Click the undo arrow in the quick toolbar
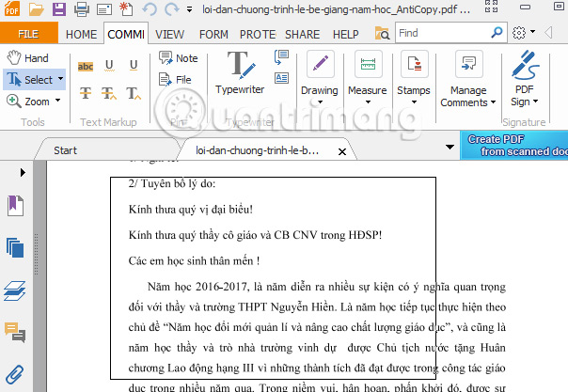 click(150, 9)
